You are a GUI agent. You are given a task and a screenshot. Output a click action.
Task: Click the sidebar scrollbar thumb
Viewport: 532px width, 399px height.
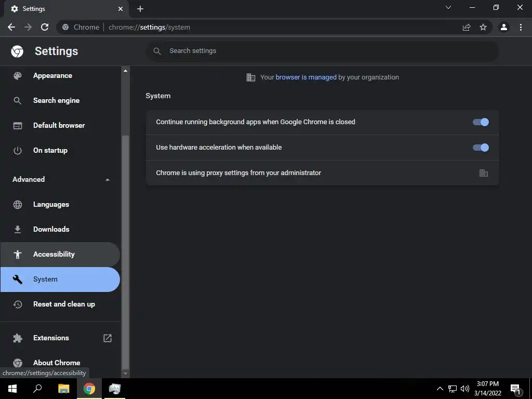click(x=125, y=252)
